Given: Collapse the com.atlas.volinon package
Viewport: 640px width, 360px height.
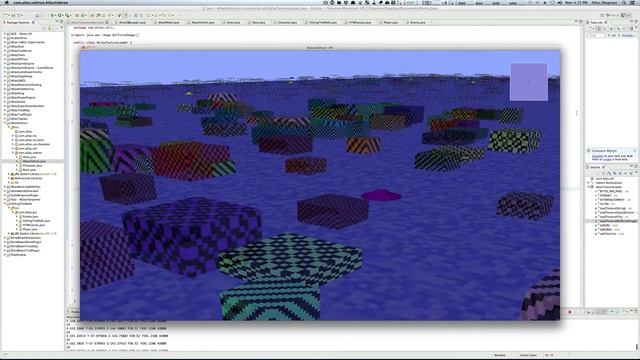Looking at the screenshot, I should (13, 153).
